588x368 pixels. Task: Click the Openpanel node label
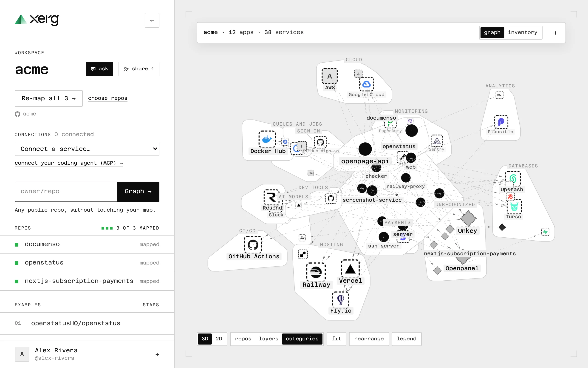click(x=462, y=268)
